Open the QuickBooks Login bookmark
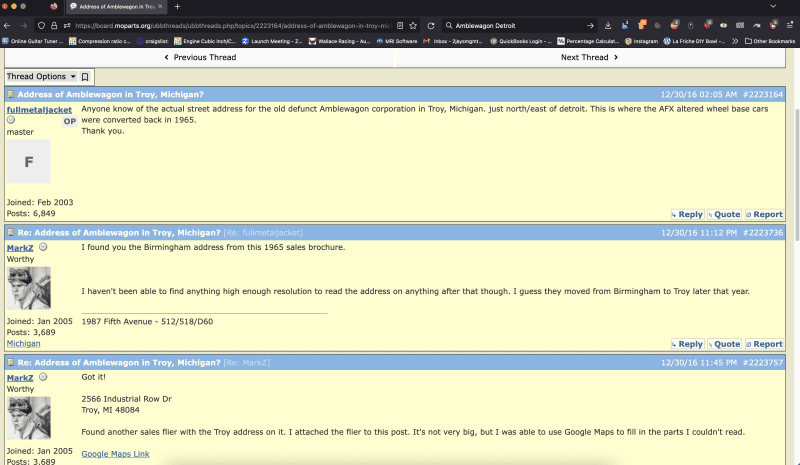This screenshot has height=465, width=800. tap(521, 41)
